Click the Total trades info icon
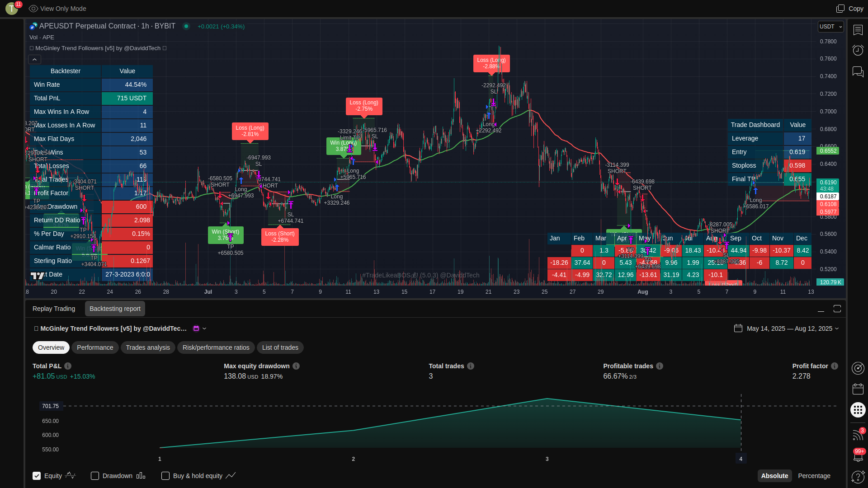This screenshot has height=488, width=868. click(471, 366)
